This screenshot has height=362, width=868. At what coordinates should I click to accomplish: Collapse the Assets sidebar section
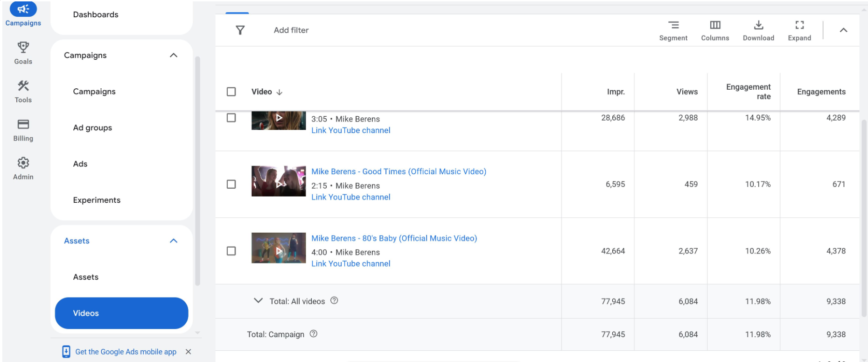[x=174, y=241]
